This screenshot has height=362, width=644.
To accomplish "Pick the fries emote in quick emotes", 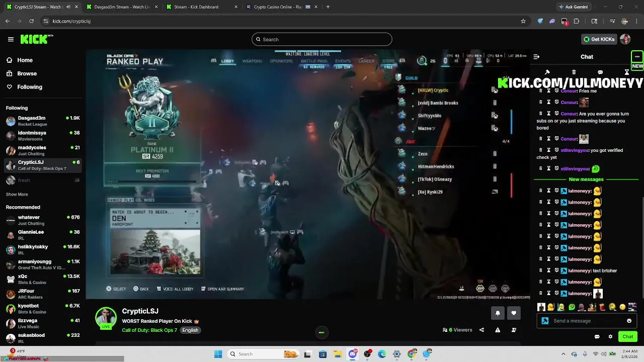I will pos(602,307).
